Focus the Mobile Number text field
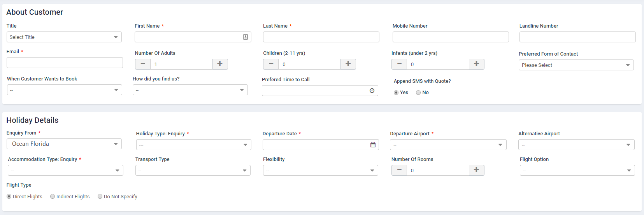 [450, 37]
